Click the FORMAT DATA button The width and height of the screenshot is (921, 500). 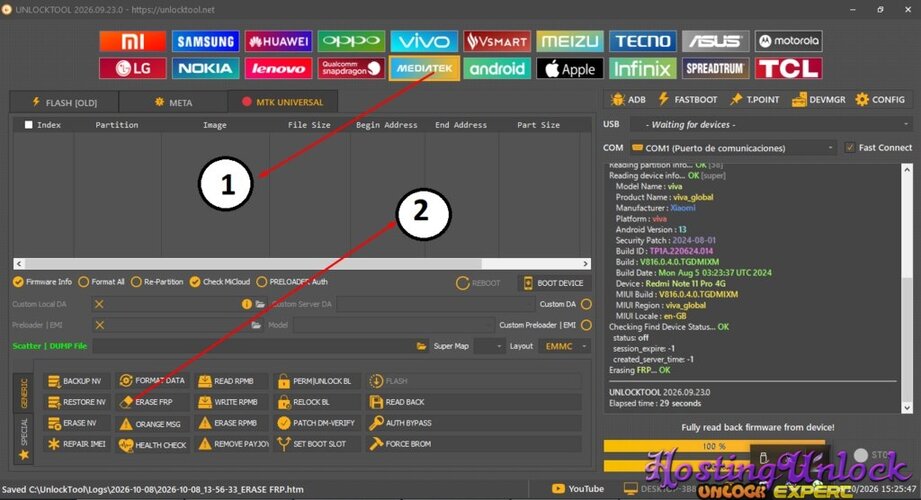click(x=152, y=381)
